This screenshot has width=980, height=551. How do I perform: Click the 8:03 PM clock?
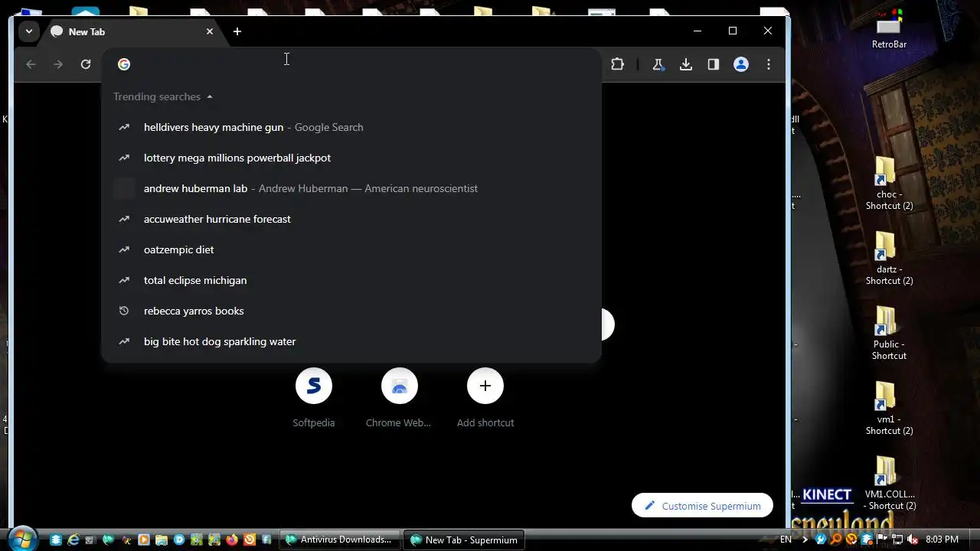(x=942, y=540)
